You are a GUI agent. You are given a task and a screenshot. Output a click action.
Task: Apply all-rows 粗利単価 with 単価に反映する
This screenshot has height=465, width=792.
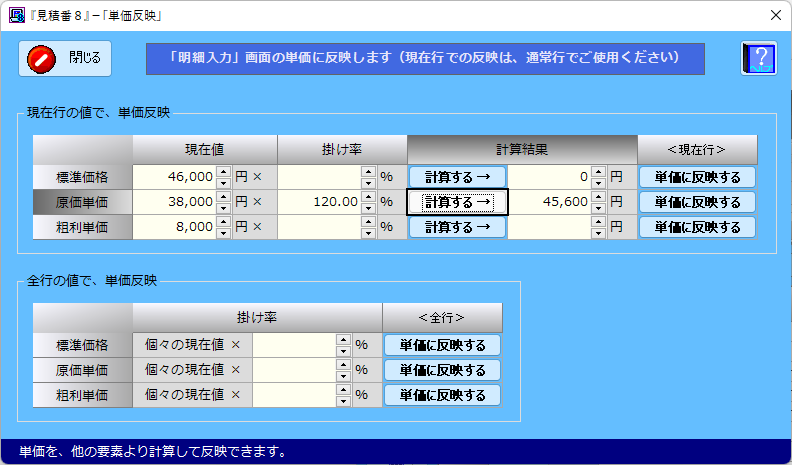442,395
